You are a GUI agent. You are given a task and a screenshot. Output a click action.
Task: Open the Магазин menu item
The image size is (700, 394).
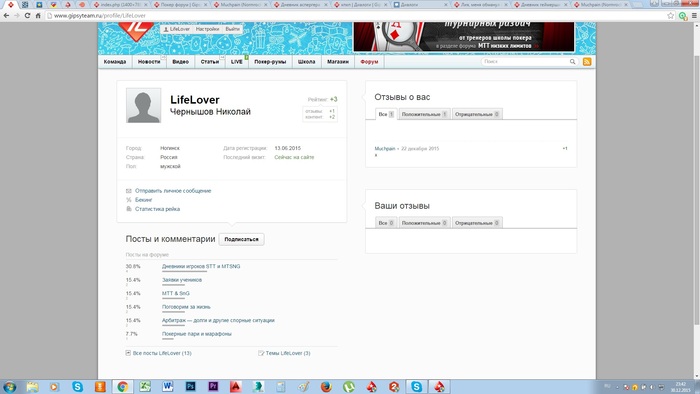[338, 62]
